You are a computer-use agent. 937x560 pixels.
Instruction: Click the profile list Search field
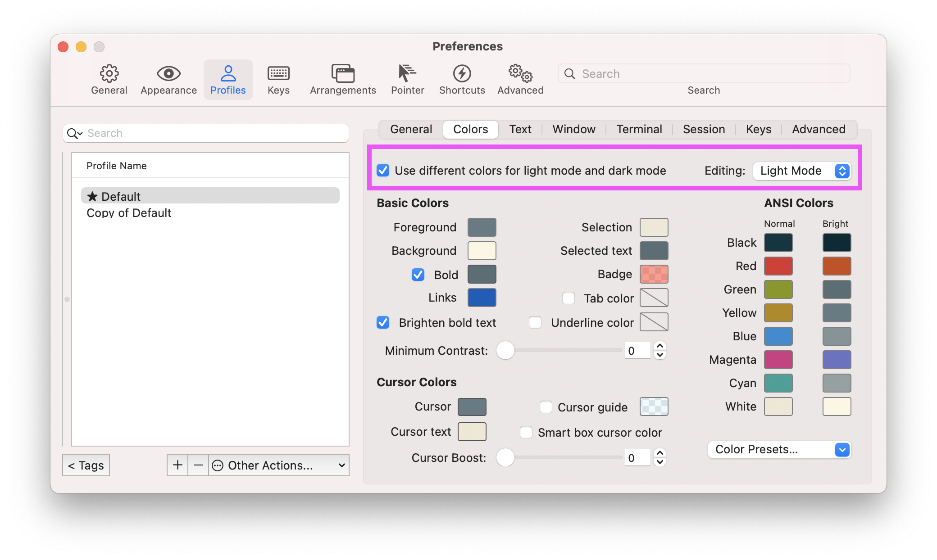206,133
